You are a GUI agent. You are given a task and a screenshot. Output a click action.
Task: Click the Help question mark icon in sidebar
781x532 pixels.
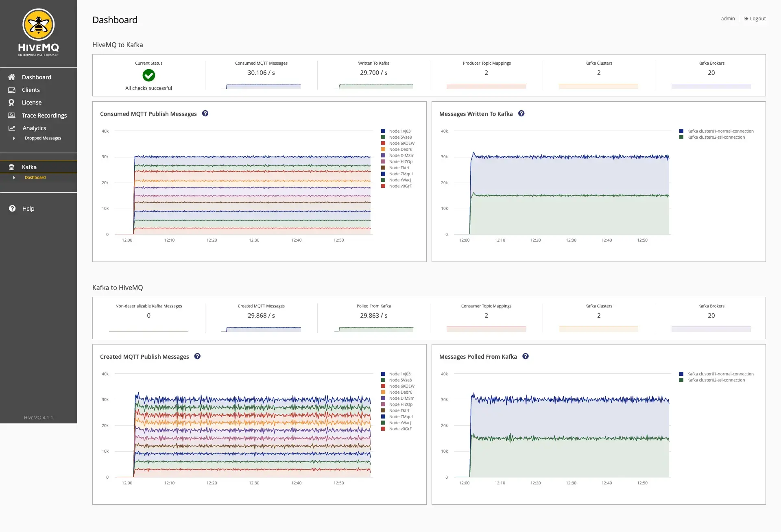[12, 208]
